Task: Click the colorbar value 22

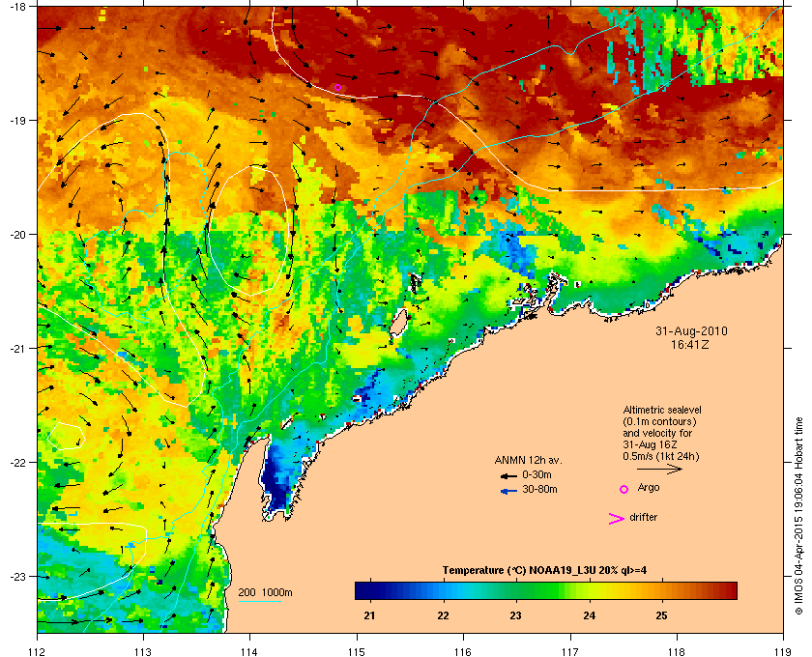Action: pyautogui.click(x=443, y=615)
